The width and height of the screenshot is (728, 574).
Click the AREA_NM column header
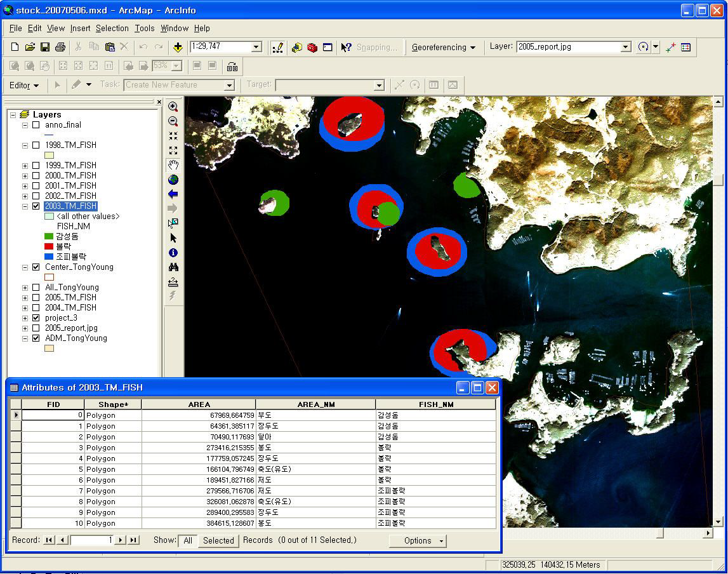point(315,404)
